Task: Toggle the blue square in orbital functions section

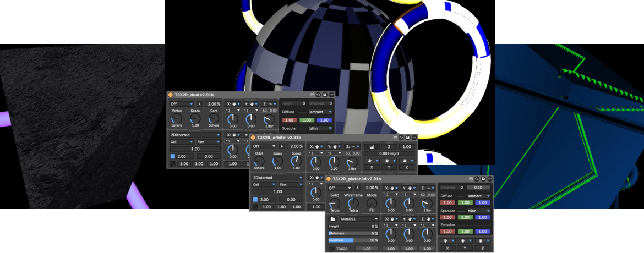Action: tap(255, 199)
